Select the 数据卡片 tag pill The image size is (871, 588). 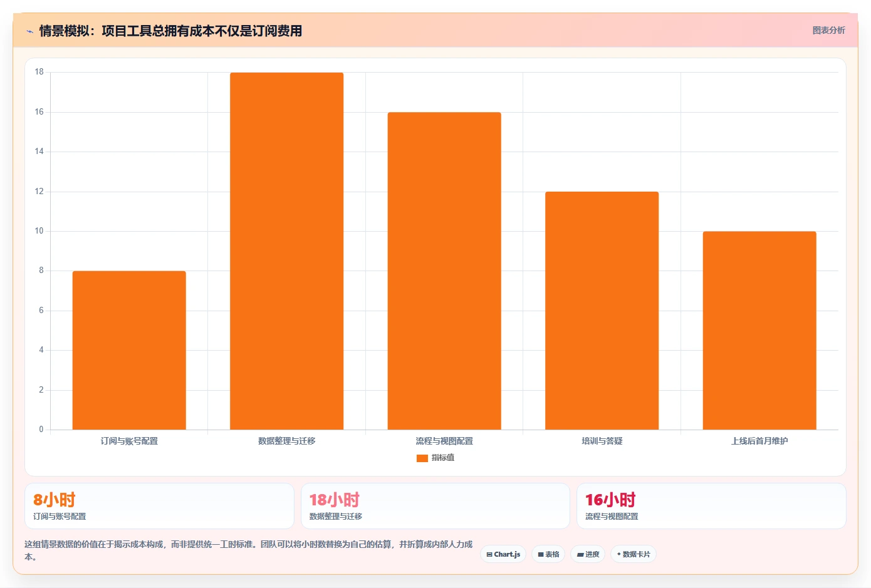point(634,554)
